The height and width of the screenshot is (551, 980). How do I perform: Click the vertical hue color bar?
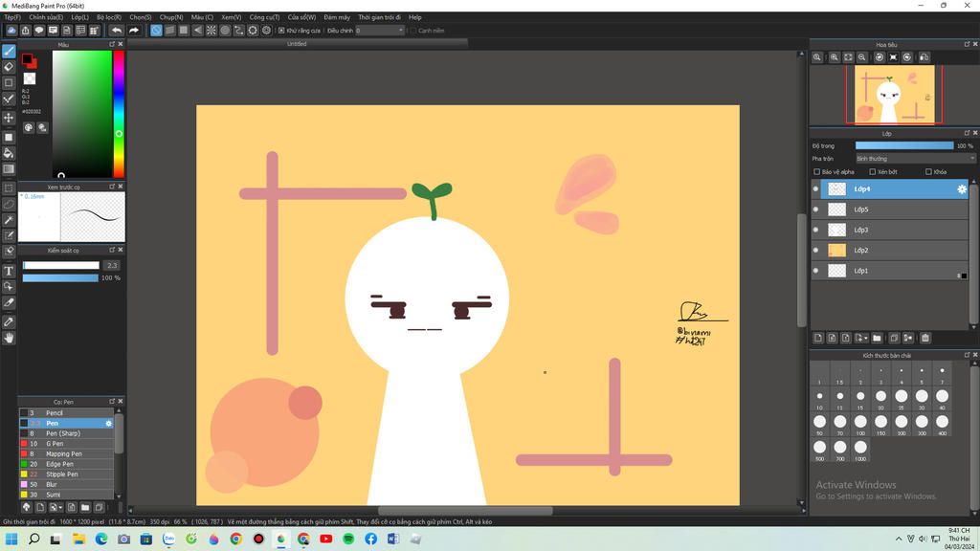118,114
